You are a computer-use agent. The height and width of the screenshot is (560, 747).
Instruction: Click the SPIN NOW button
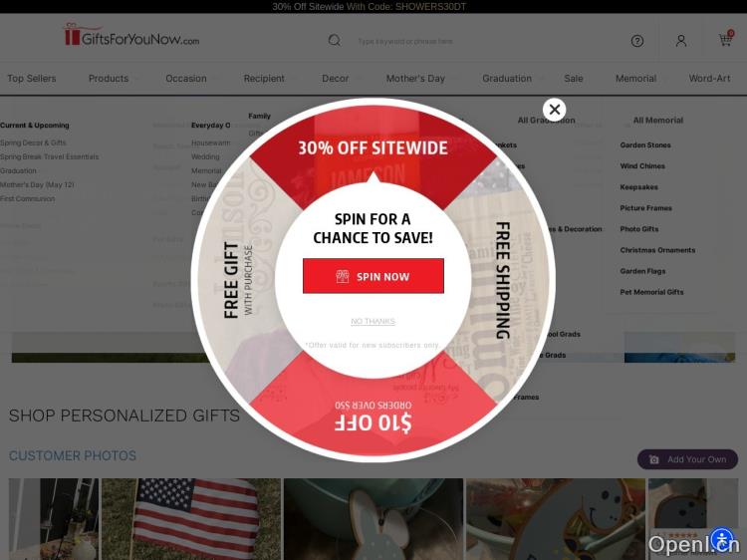[373, 276]
